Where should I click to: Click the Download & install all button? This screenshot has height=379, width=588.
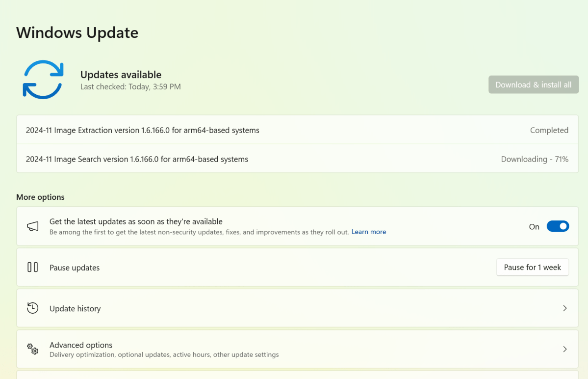point(533,84)
